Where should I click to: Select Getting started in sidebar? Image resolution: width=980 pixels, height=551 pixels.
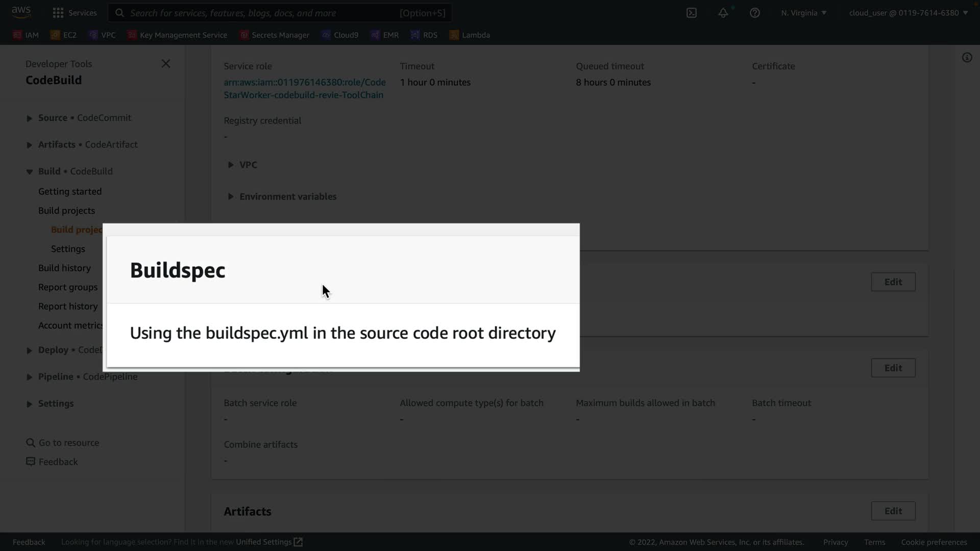point(70,191)
